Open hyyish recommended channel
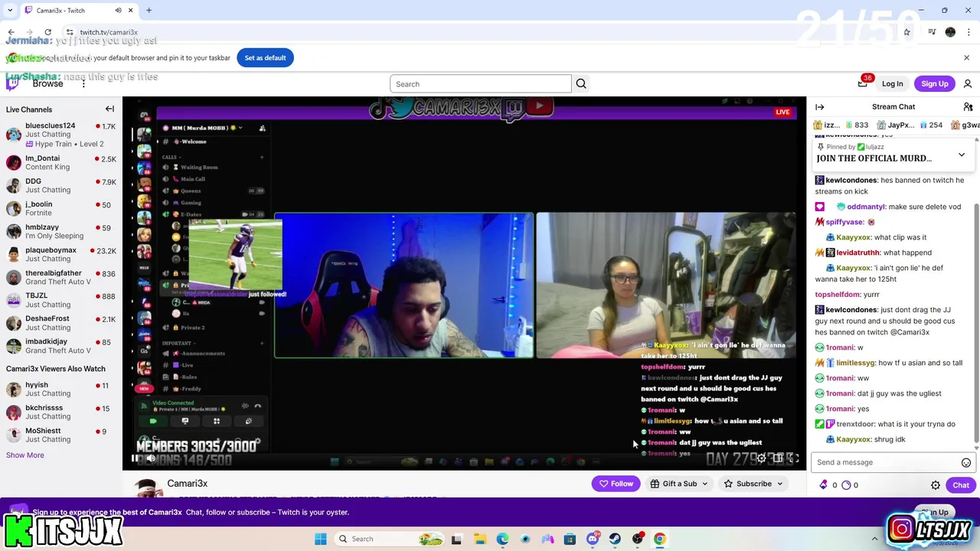Screen dimensions: 980x551 tap(60, 389)
